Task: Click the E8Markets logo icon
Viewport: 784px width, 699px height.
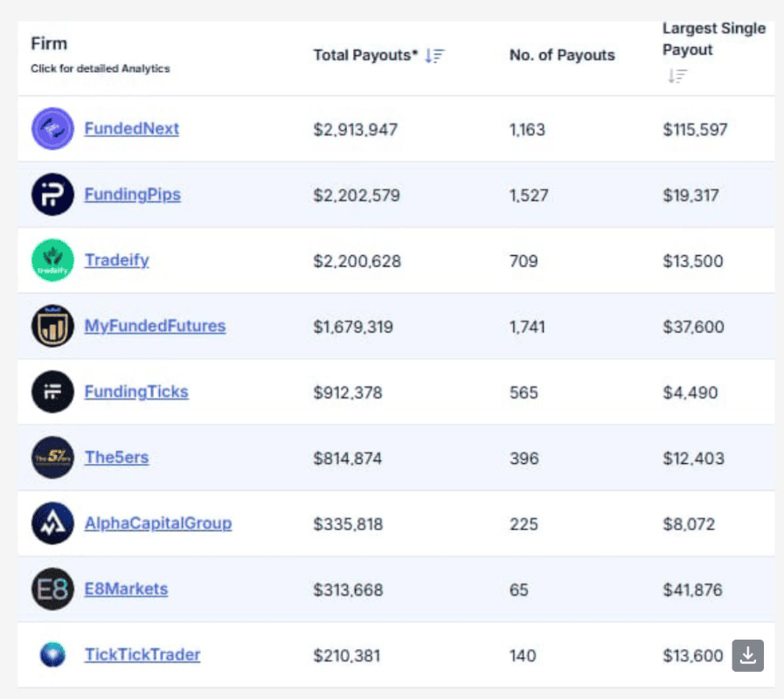Action: point(53,589)
